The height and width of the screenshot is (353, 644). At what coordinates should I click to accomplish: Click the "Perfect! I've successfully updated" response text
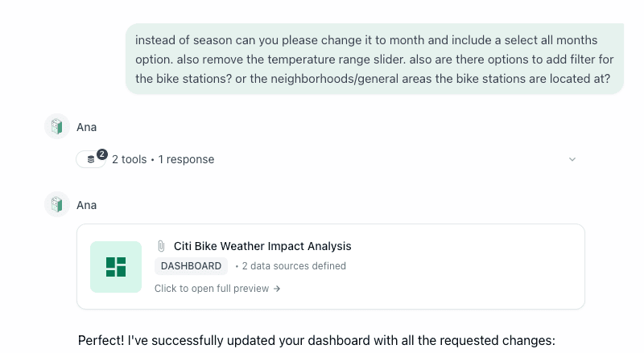click(x=316, y=340)
